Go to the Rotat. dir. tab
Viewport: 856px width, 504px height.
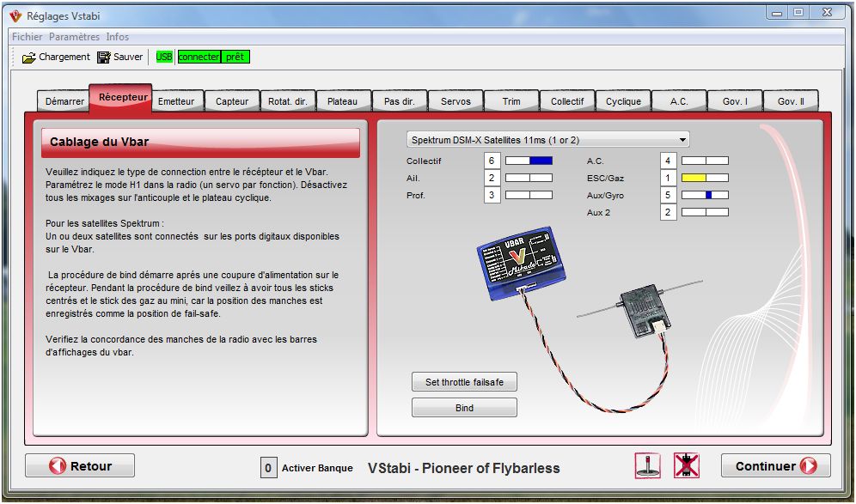[x=288, y=101]
